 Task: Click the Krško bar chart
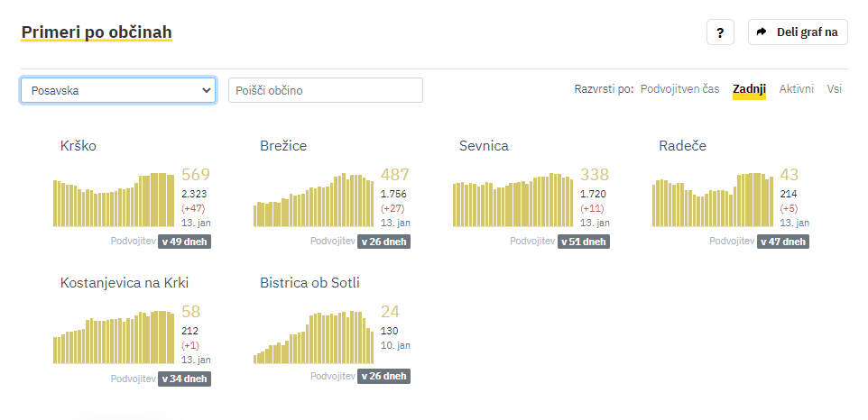114,199
